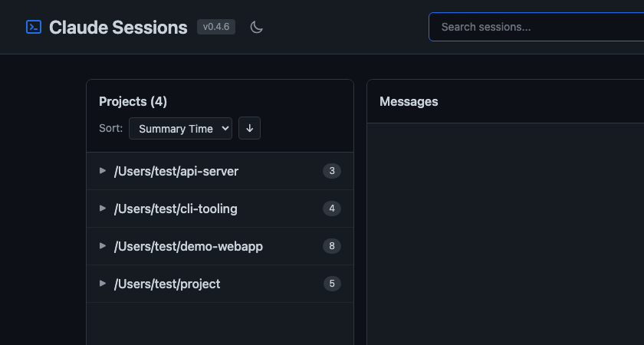
Task: Click the Claude Sessions title text
Action: click(118, 28)
